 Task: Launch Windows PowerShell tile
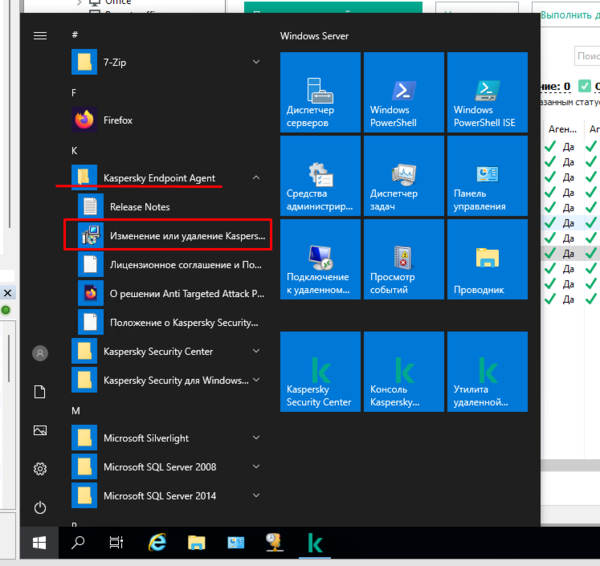tap(401, 92)
